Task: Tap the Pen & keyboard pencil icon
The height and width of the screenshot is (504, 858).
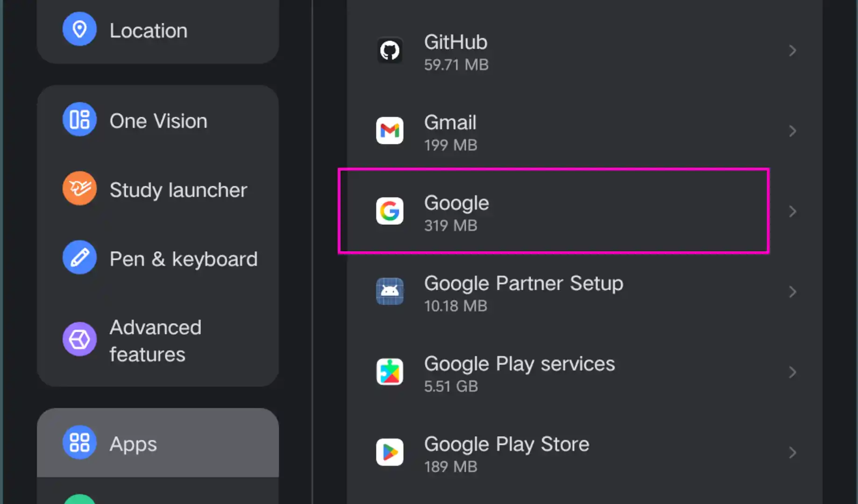Action: tap(79, 257)
